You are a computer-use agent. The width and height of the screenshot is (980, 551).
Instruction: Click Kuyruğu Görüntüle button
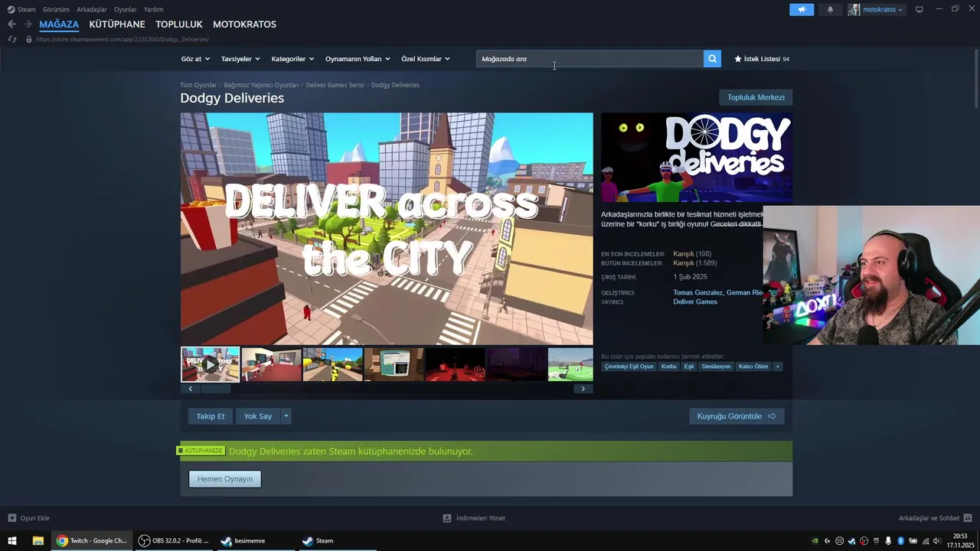737,416
